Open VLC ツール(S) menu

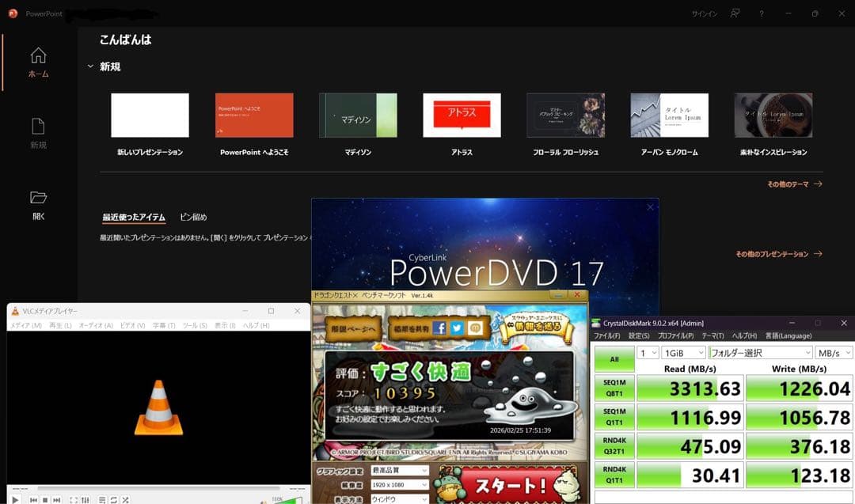pos(195,325)
